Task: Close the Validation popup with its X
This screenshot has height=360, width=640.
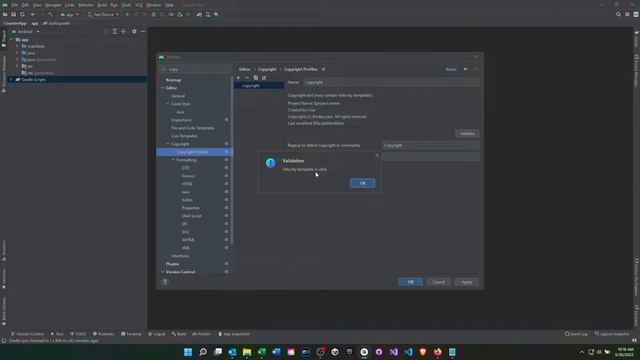Action: (x=376, y=156)
